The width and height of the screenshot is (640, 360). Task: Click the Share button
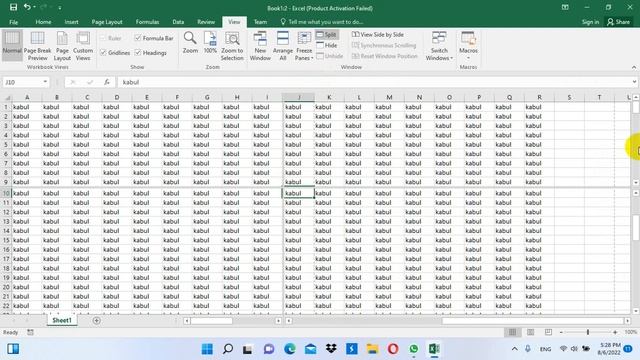618,22
